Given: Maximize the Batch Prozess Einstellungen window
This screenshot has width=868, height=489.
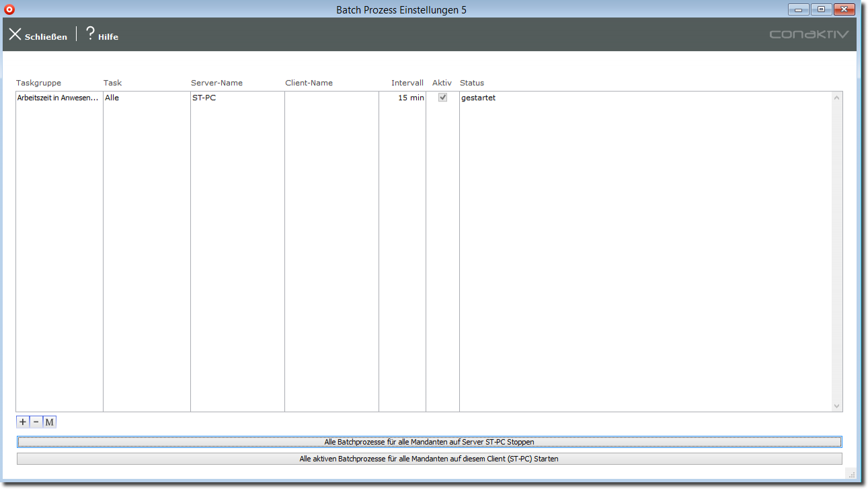Looking at the screenshot, I should (x=821, y=9).
